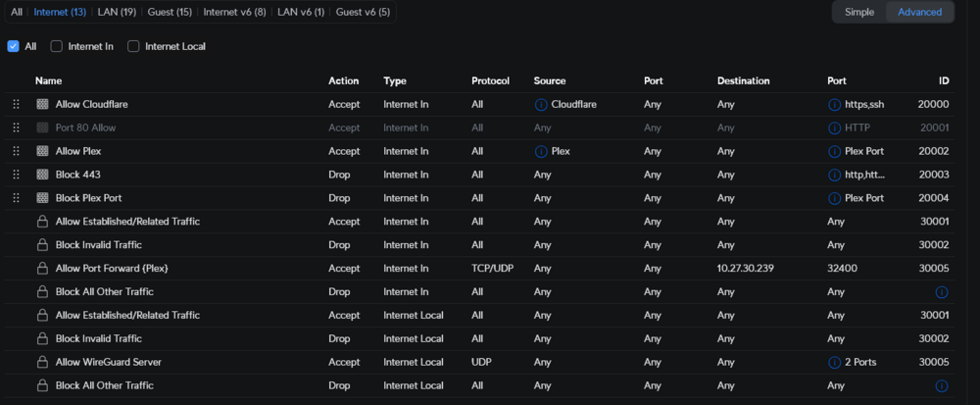Sort by the Destination column header
980x405 pixels.
click(x=743, y=80)
